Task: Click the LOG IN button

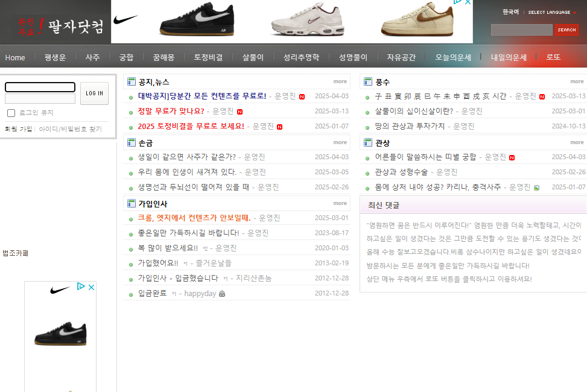Action: [94, 93]
